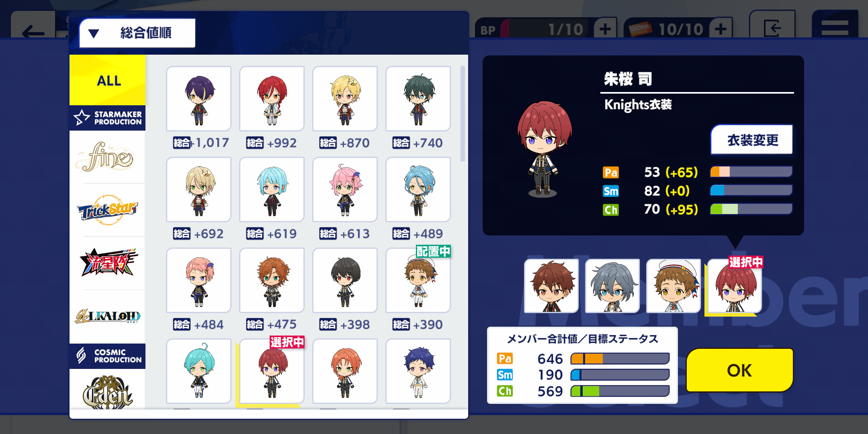868x434 pixels.
Task: Click the character list scrollbar
Action: tap(463, 114)
